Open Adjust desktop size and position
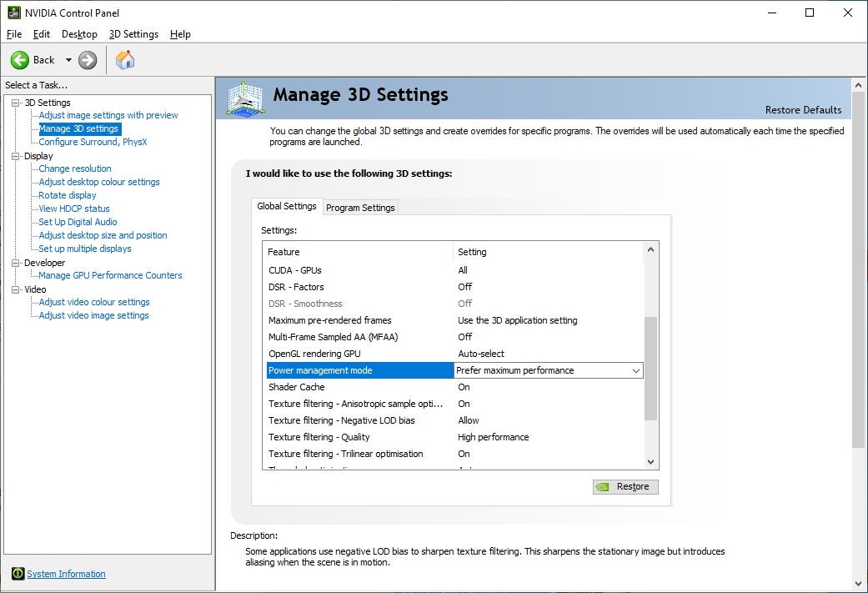The image size is (868, 593). pyautogui.click(x=103, y=234)
